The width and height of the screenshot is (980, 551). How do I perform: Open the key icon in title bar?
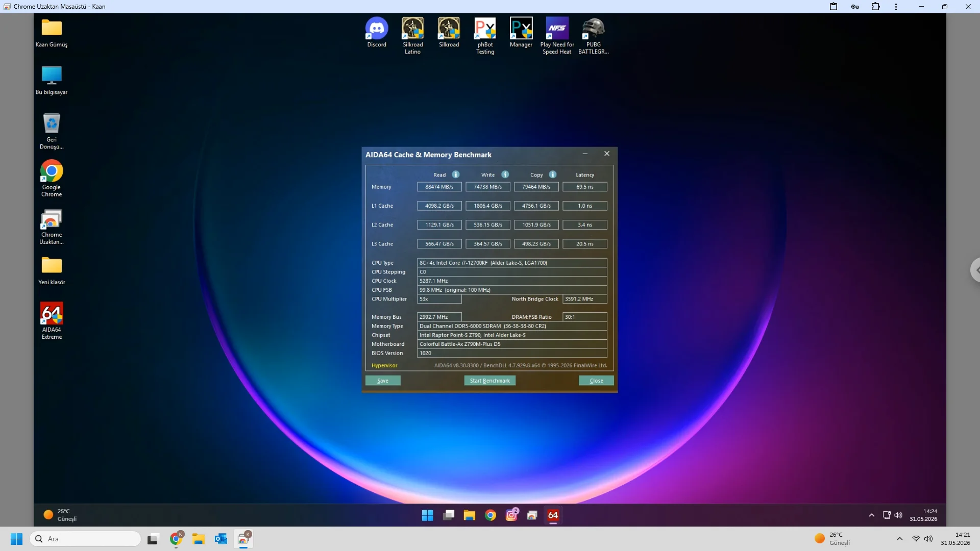tap(855, 7)
